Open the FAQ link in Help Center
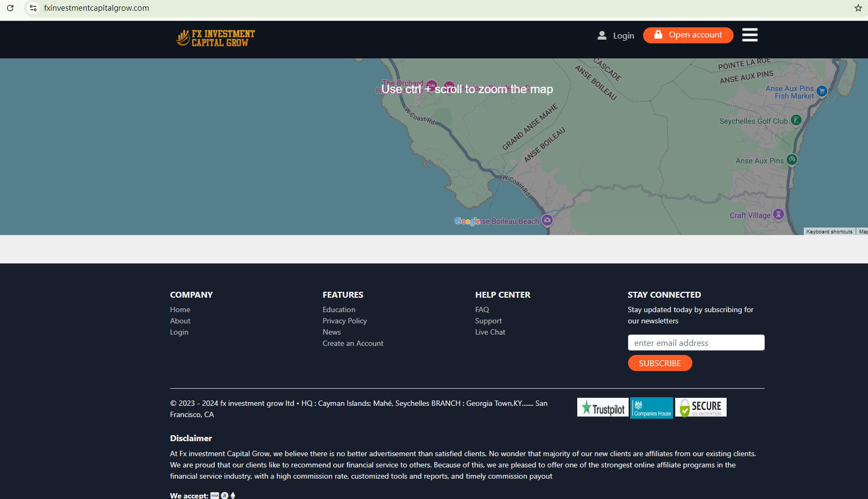Image resolution: width=868 pixels, height=499 pixels. tap(482, 309)
